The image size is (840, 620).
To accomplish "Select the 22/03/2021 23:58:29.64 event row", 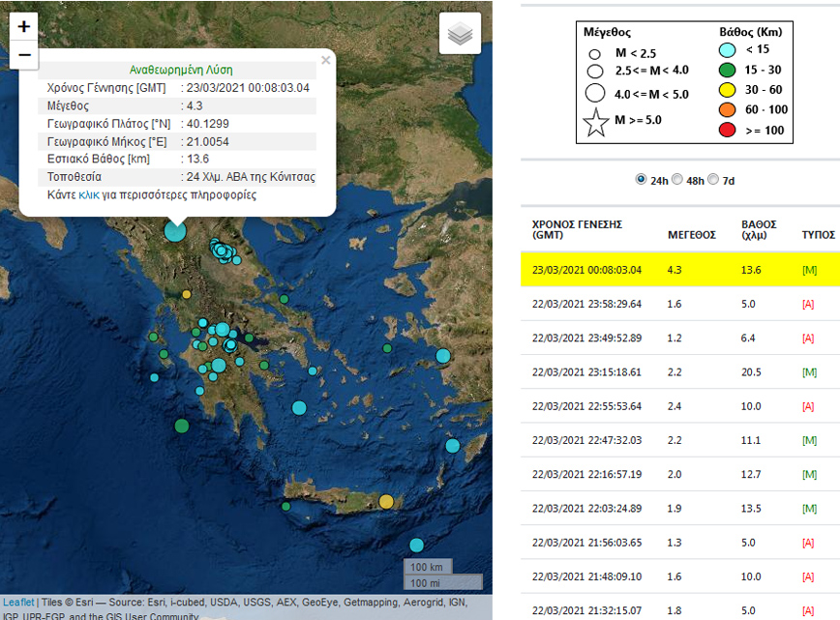I will [x=677, y=304].
